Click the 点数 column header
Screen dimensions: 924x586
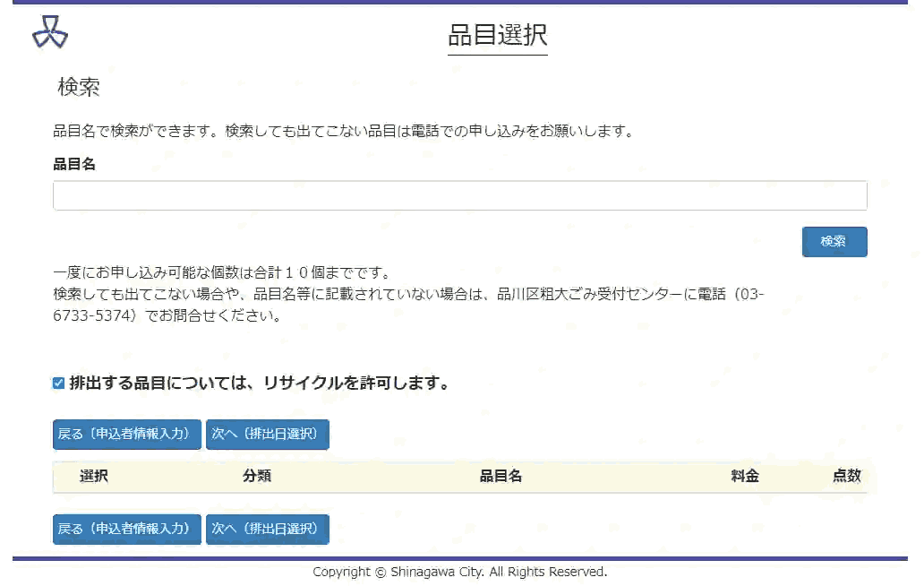(846, 477)
